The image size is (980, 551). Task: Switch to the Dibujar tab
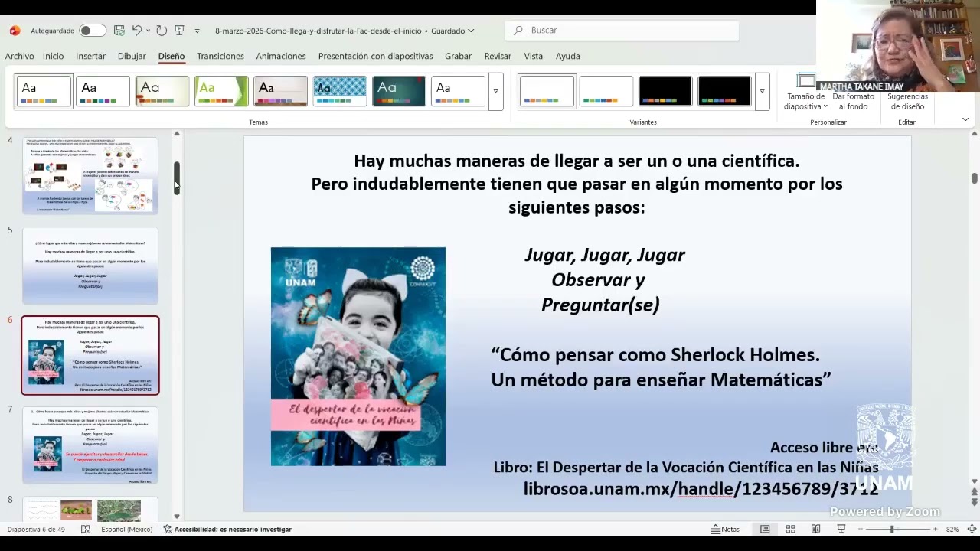pos(132,56)
